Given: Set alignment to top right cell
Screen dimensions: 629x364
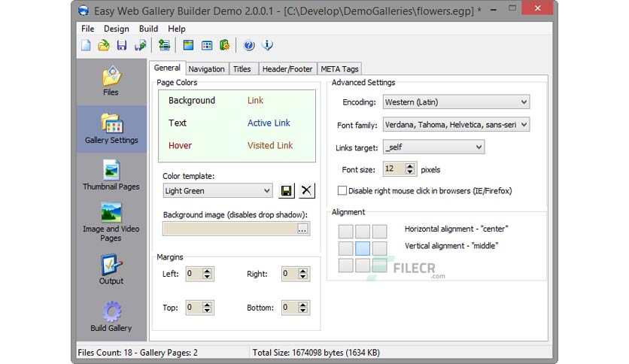Looking at the screenshot, I should [379, 232].
